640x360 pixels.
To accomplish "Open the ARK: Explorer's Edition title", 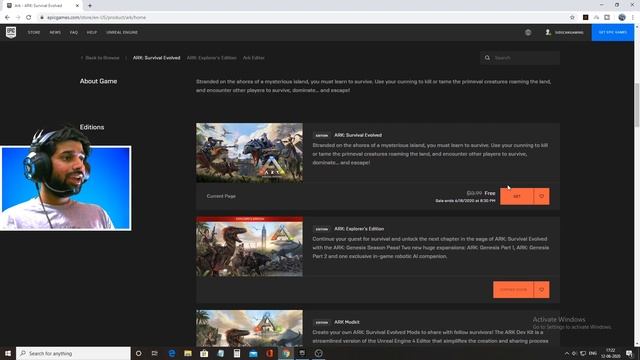I will (359, 229).
